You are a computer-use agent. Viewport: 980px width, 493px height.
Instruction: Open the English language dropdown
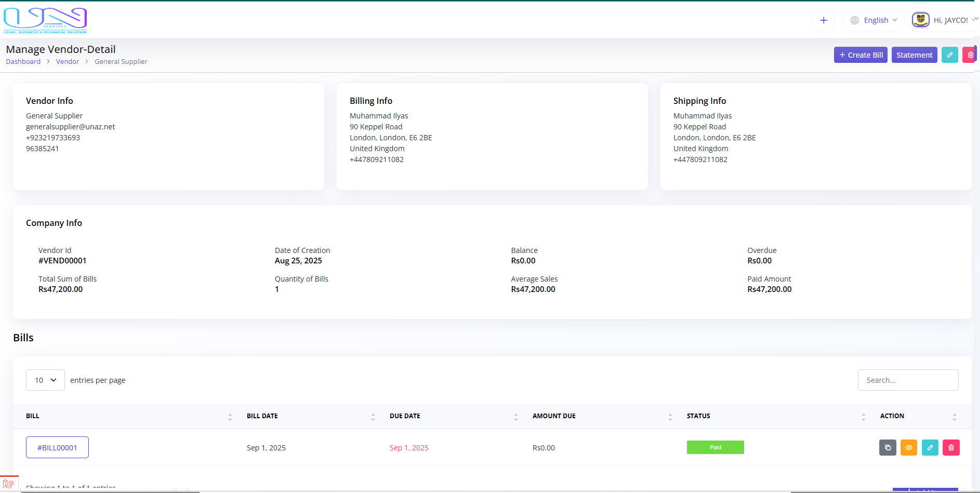(873, 20)
